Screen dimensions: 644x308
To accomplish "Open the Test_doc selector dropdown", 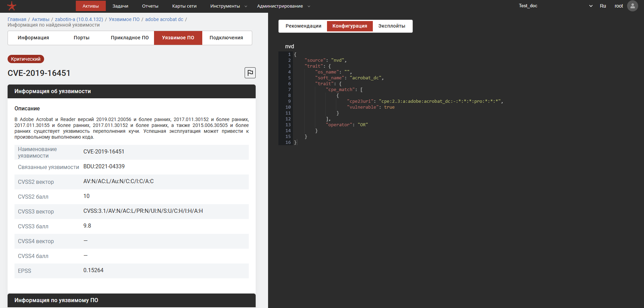I will [555, 6].
